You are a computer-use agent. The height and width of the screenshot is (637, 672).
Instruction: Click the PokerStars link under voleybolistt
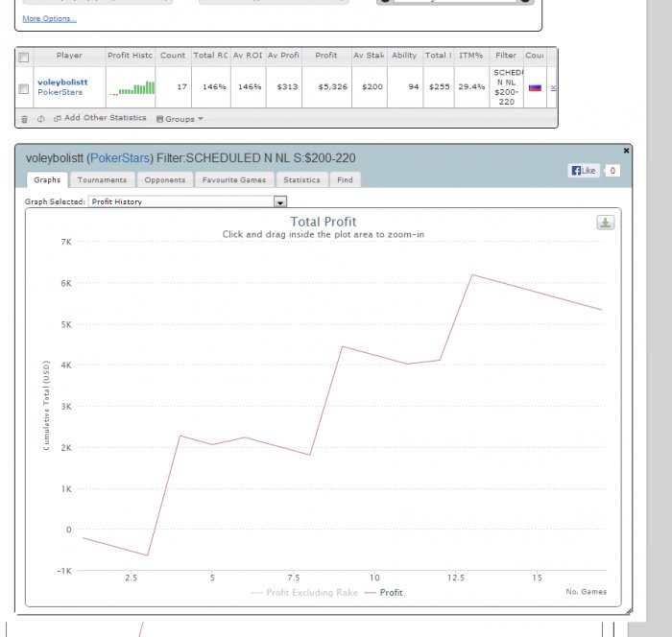click(60, 92)
